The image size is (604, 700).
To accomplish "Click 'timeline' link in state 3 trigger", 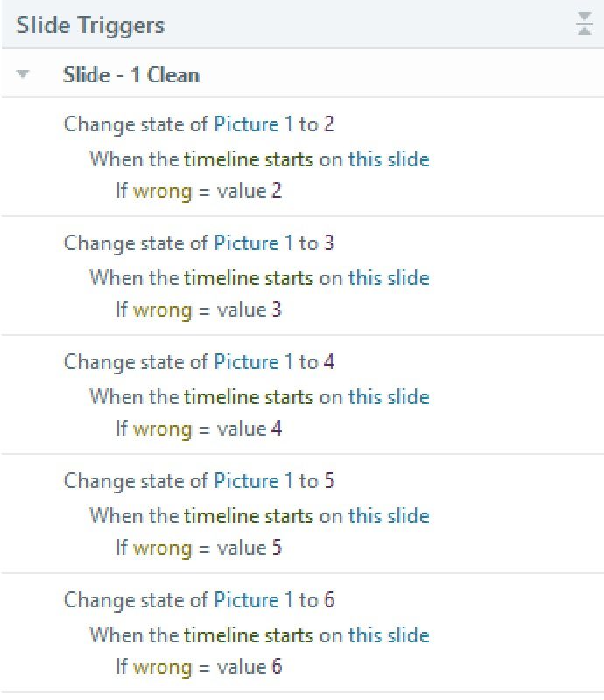I will coord(221,278).
